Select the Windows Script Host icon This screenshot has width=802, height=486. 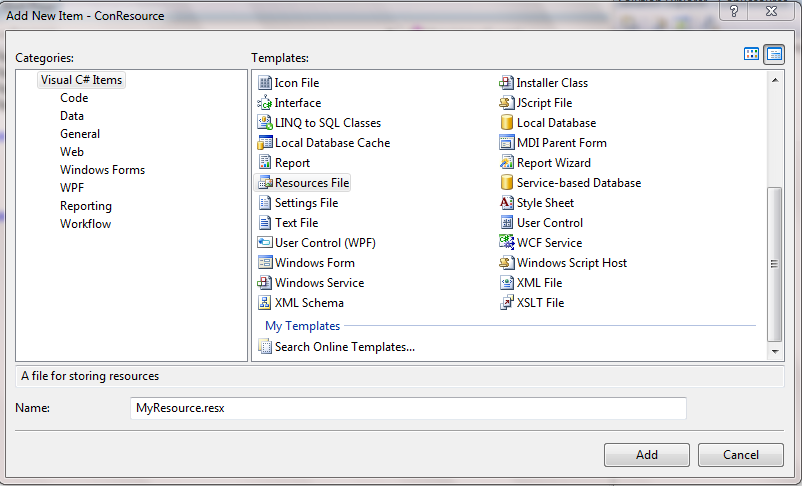point(506,262)
